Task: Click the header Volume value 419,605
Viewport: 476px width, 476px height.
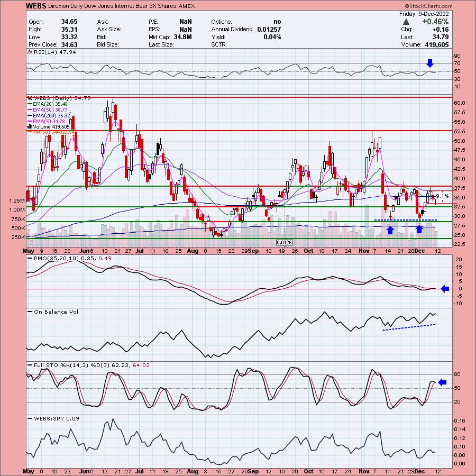Action: [x=436, y=44]
